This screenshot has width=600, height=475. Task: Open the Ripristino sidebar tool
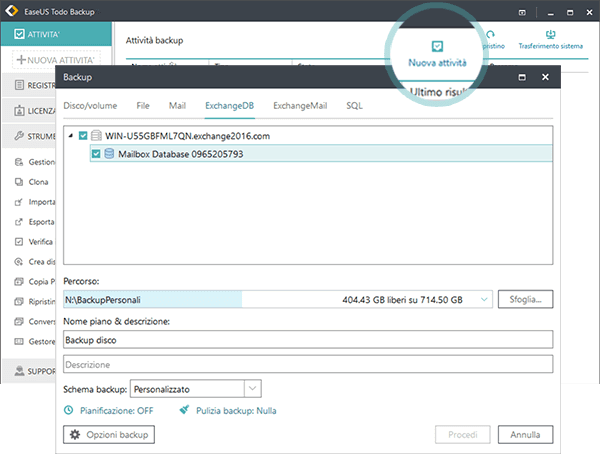(34, 301)
